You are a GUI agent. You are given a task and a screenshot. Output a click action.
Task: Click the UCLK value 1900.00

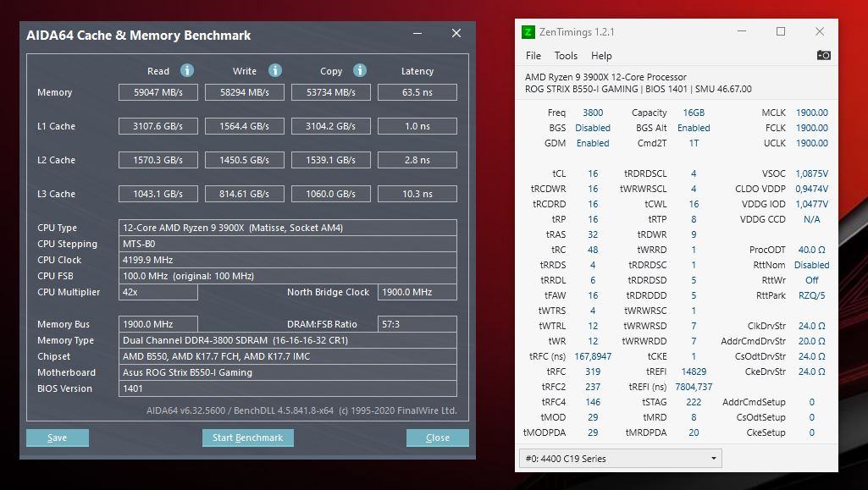pos(812,143)
